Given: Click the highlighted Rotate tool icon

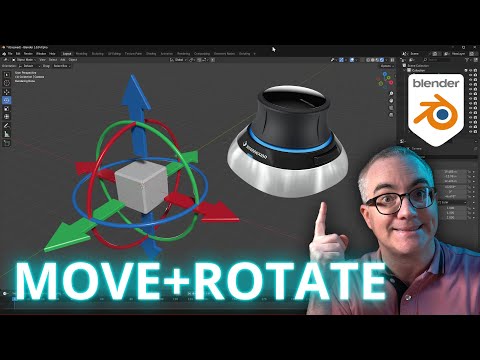Looking at the screenshot, I should [7, 100].
